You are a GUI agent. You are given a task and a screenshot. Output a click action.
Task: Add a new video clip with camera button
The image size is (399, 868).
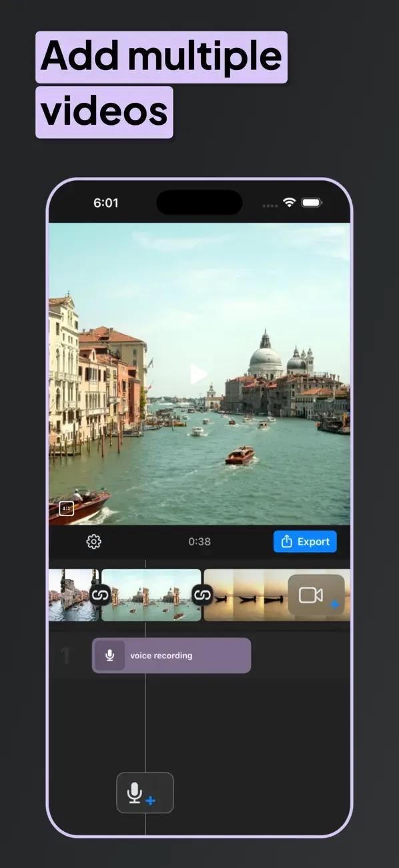pyautogui.click(x=316, y=596)
